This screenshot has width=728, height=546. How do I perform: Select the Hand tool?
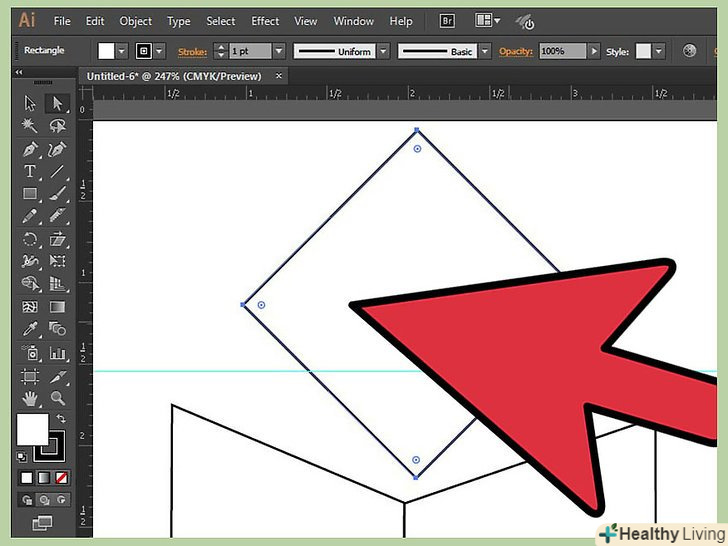(x=31, y=398)
